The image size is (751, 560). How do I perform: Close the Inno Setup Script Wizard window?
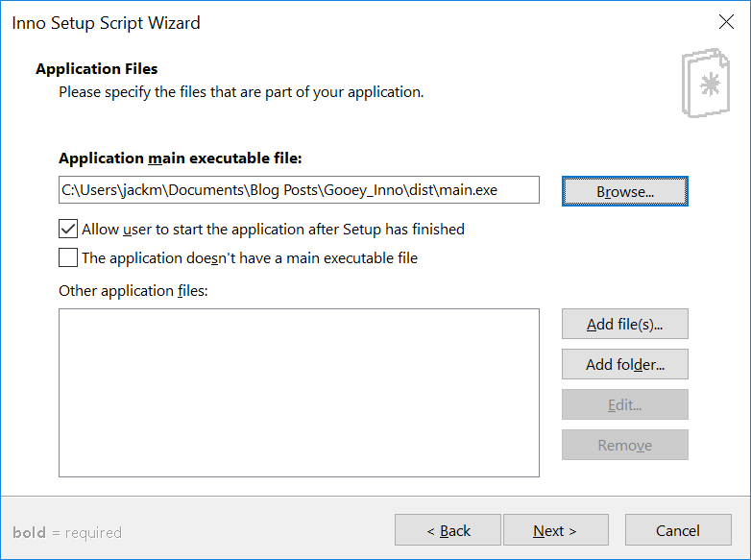click(726, 22)
